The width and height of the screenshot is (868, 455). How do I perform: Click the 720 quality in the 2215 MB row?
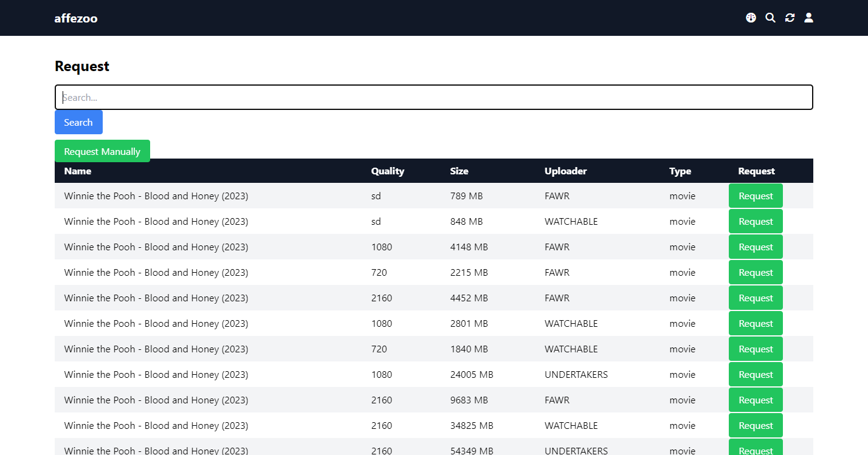pos(379,272)
